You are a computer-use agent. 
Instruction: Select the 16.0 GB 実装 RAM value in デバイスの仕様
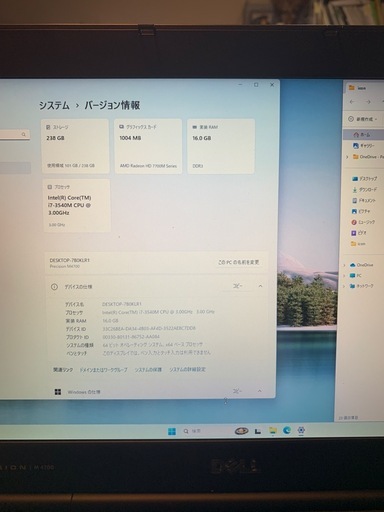(110, 321)
